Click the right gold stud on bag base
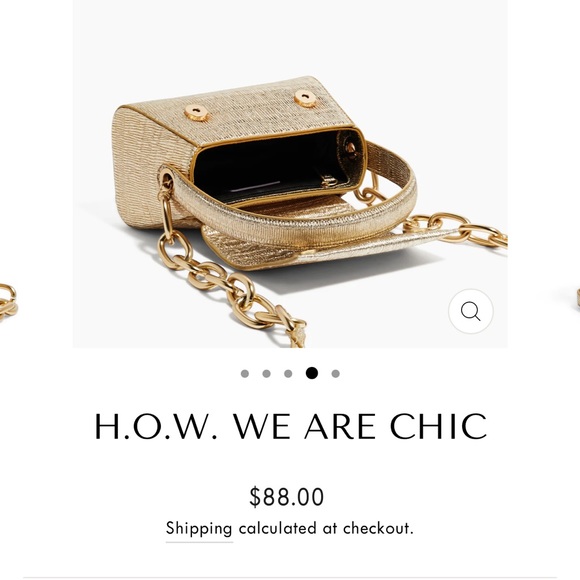The width and height of the screenshot is (580, 580). coord(306,98)
